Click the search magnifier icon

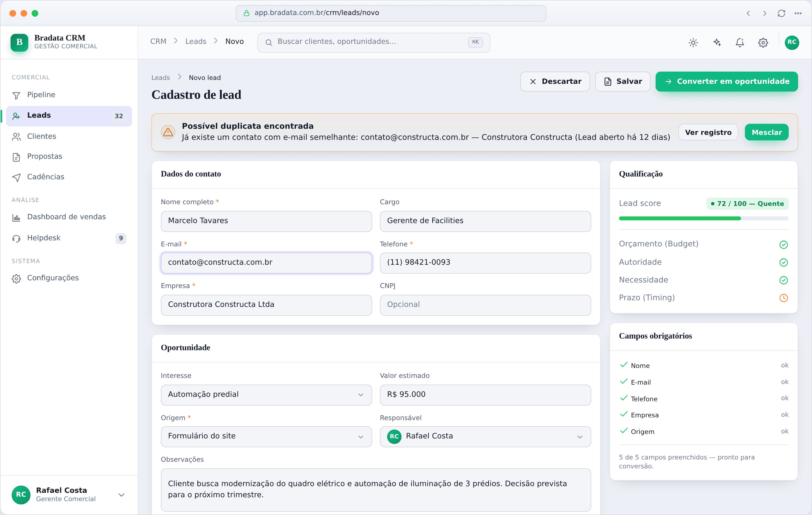268,42
